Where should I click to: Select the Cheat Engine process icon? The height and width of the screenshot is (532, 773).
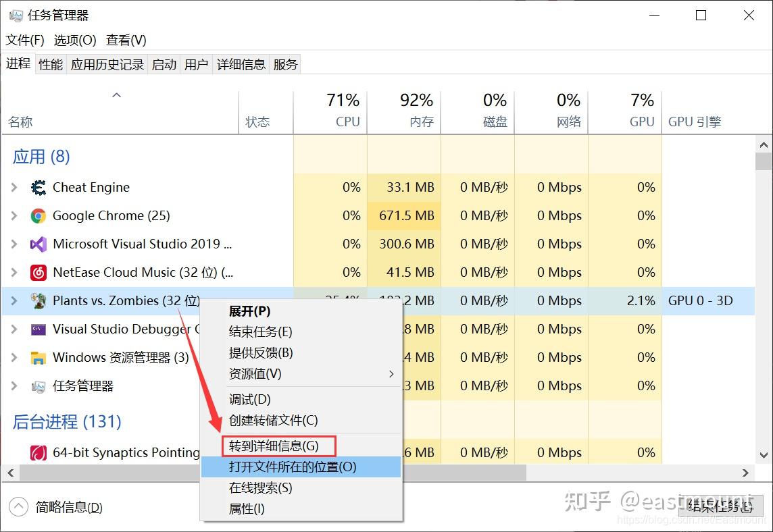pyautogui.click(x=39, y=187)
